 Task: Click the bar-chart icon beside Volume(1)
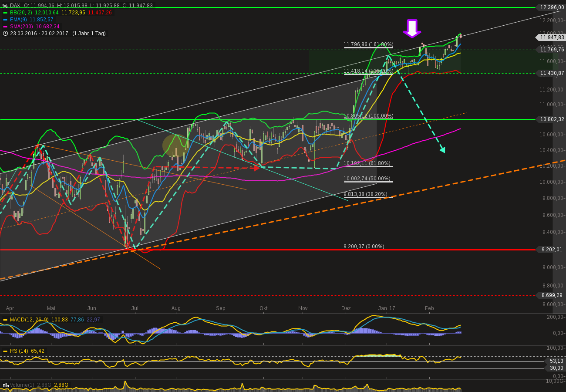tap(6, 385)
